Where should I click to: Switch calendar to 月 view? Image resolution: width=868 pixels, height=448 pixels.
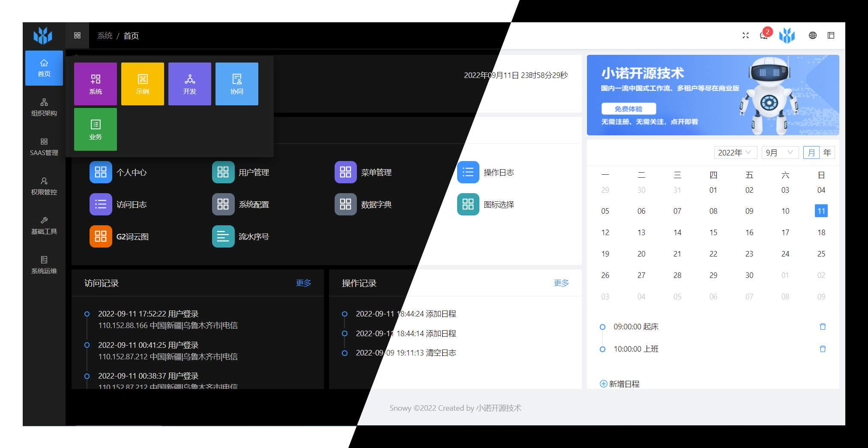pyautogui.click(x=811, y=153)
